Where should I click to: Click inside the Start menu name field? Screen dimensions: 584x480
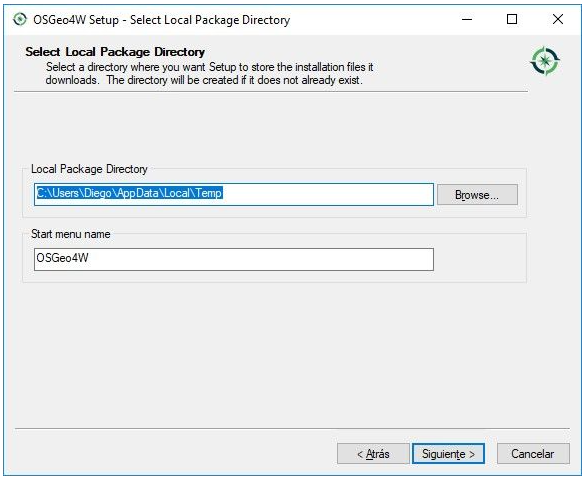(234, 259)
